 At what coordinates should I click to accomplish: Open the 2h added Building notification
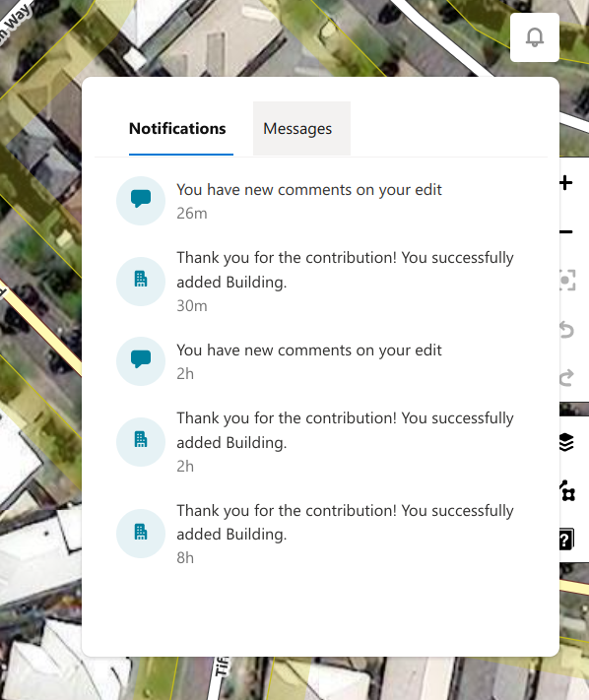pyautogui.click(x=321, y=442)
